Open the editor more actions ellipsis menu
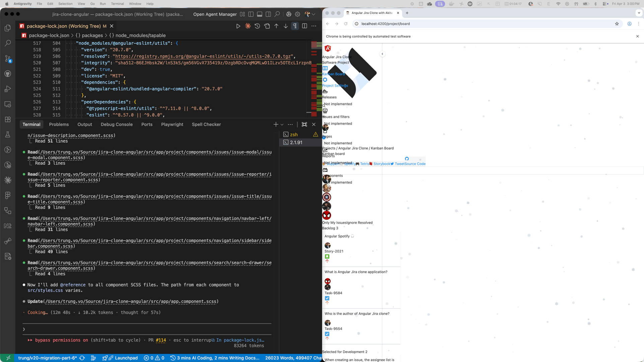The width and height of the screenshot is (644, 362). (x=313, y=26)
